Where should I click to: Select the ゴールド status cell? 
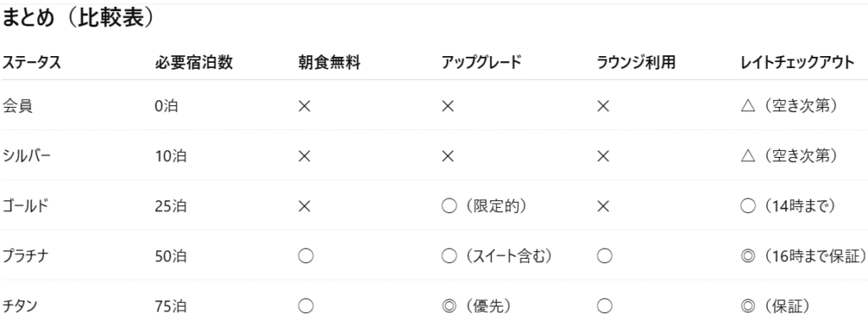click(x=25, y=206)
